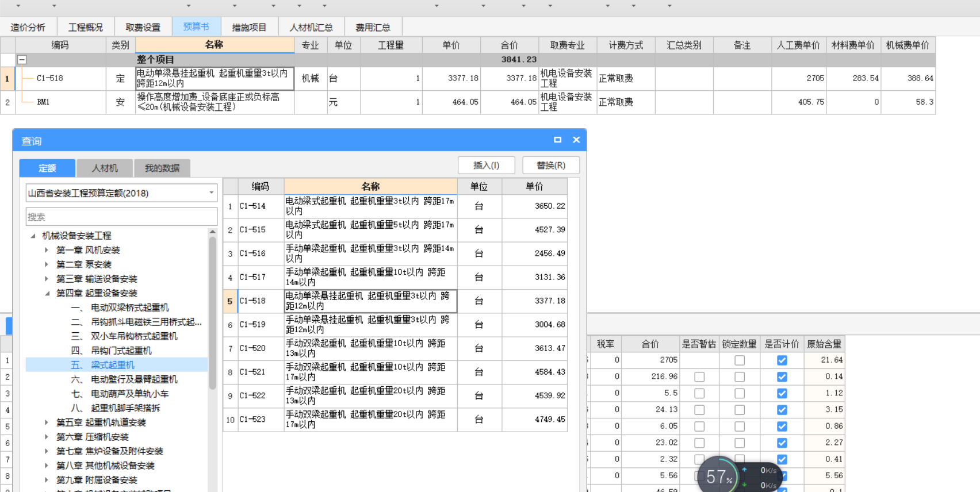Click the 名称 column header in query results
Viewport: 980px width, 492px height.
(x=370, y=186)
